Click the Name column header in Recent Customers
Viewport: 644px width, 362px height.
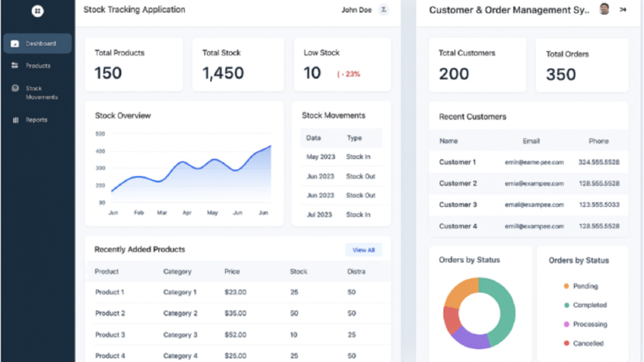448,140
